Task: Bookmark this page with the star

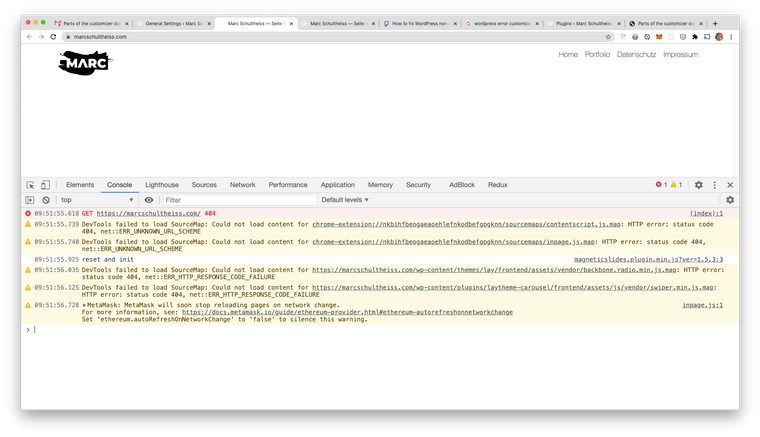Action: point(608,37)
